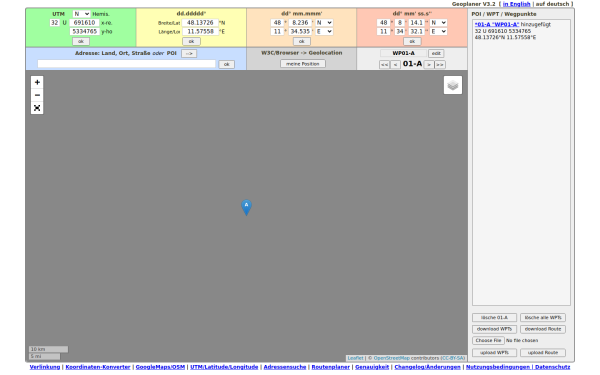Viewport: 600px width, 375px height.
Task: Click lösche alle WPTs button
Action: pos(543,318)
